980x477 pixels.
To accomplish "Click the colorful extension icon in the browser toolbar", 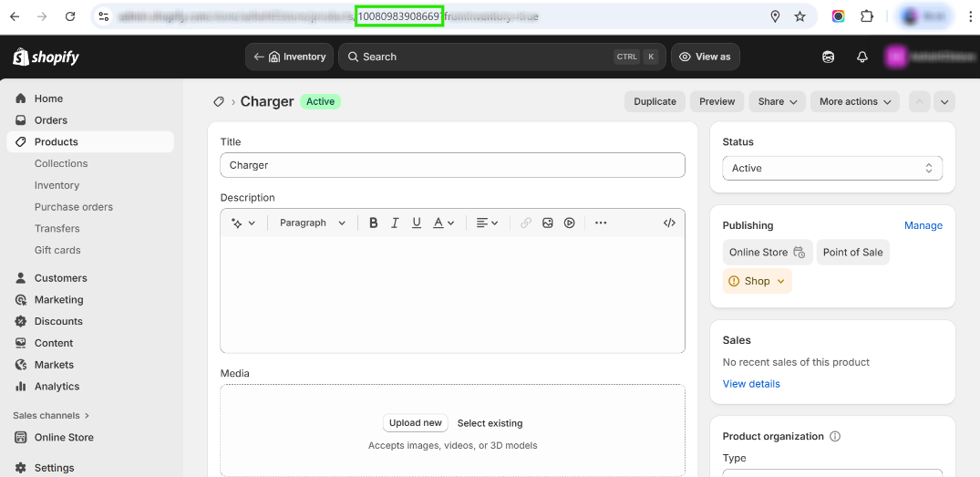I will click(838, 17).
